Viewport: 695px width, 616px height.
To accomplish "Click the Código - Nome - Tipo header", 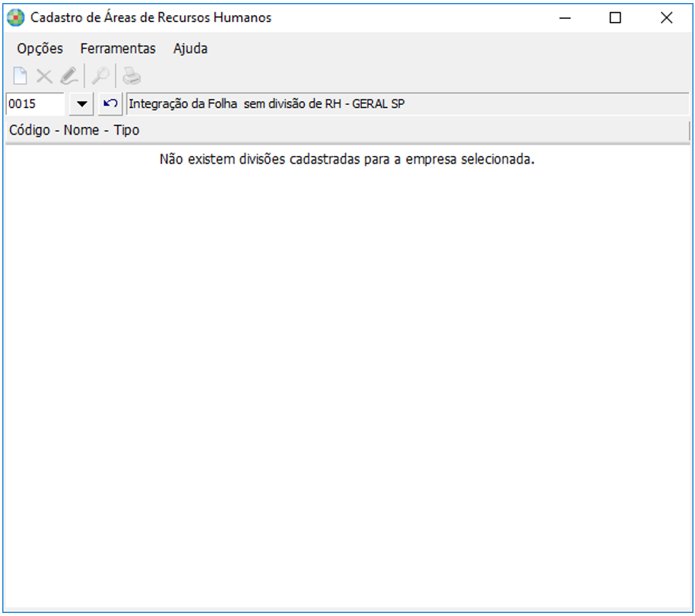I will tap(347, 130).
